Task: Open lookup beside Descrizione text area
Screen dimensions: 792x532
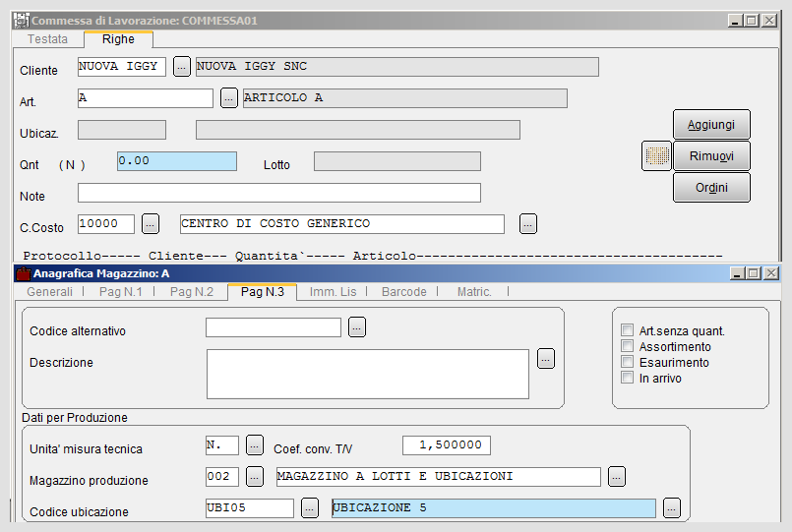Action: coord(545,359)
